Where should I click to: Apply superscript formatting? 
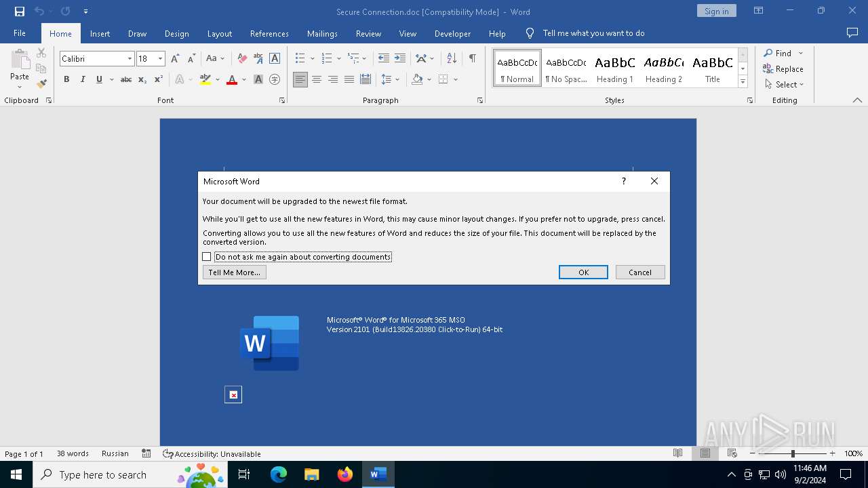click(159, 79)
